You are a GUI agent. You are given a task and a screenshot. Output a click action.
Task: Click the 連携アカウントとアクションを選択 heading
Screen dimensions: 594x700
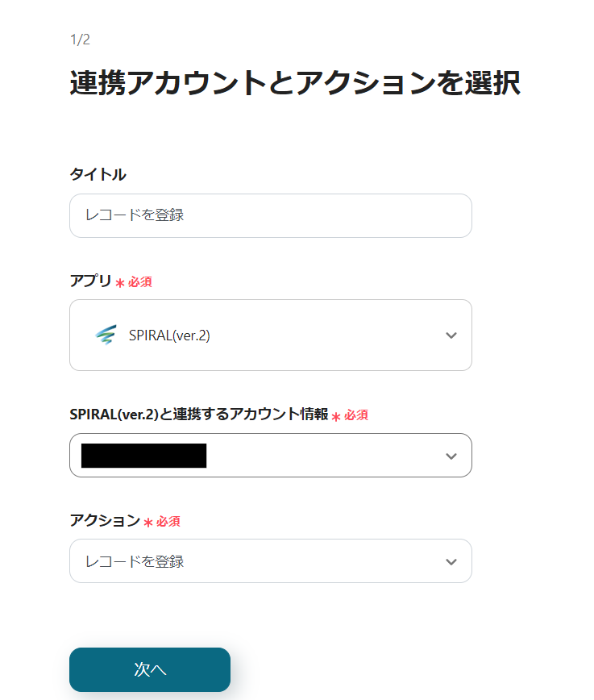coord(295,84)
